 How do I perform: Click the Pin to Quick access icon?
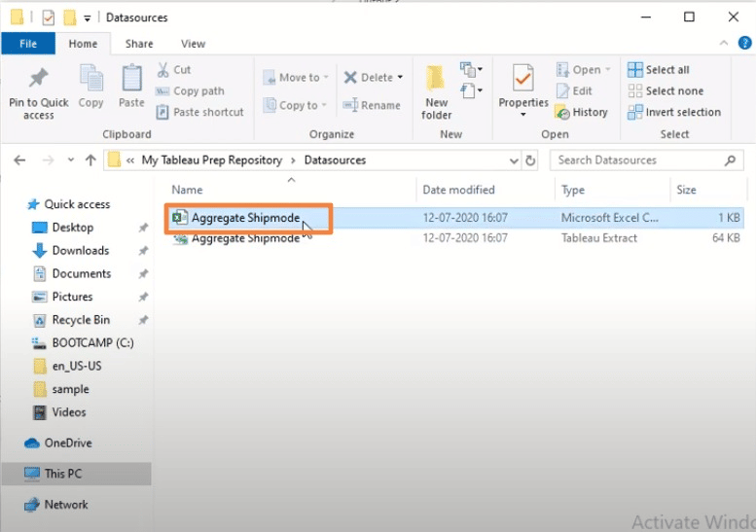(39, 79)
